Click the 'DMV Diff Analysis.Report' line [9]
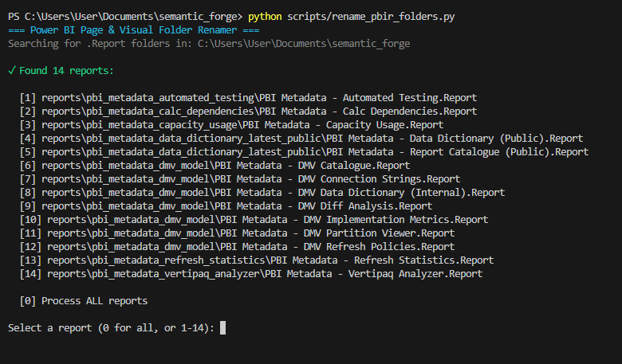 [x=226, y=206]
